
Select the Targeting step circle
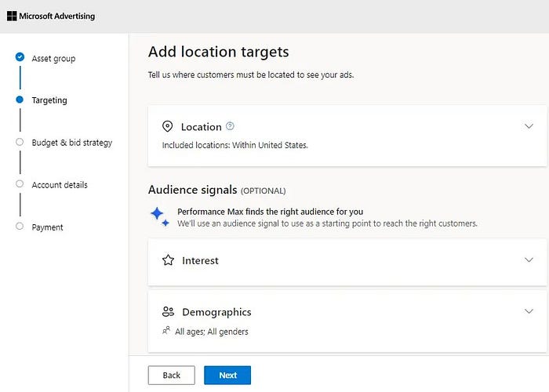(20, 100)
